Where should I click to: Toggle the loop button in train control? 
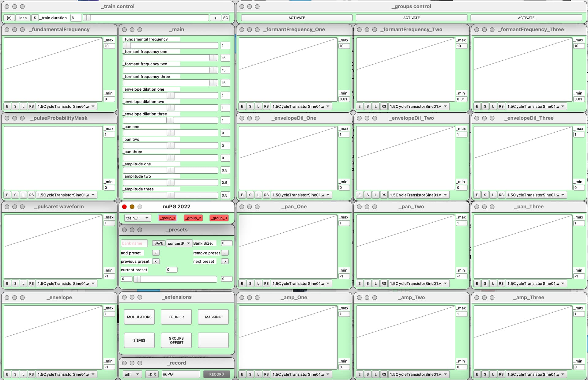click(x=23, y=18)
